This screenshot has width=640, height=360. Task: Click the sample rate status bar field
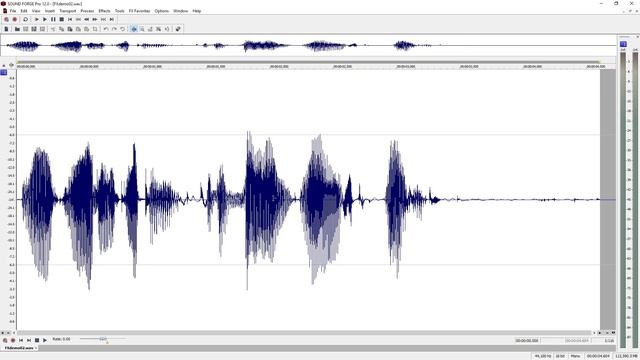coord(543,356)
